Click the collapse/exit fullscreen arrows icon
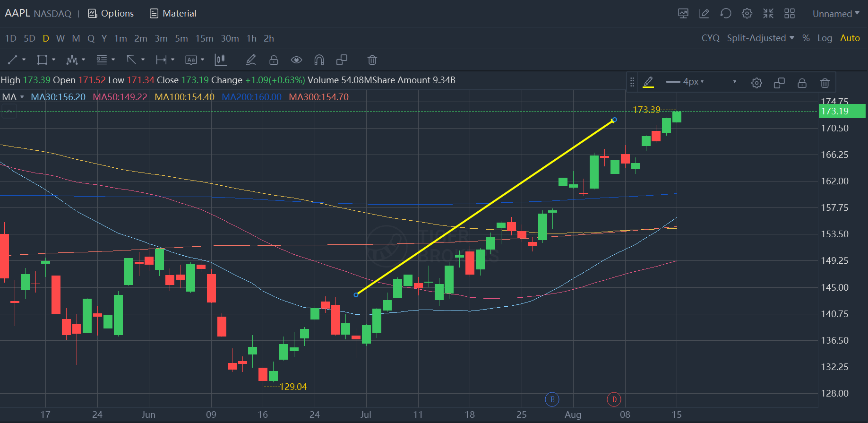 point(768,14)
